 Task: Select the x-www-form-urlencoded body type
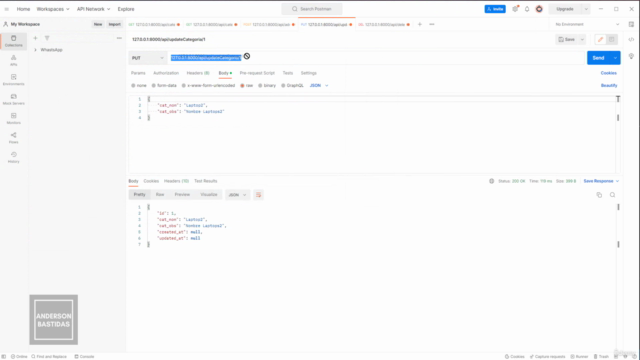point(208,86)
